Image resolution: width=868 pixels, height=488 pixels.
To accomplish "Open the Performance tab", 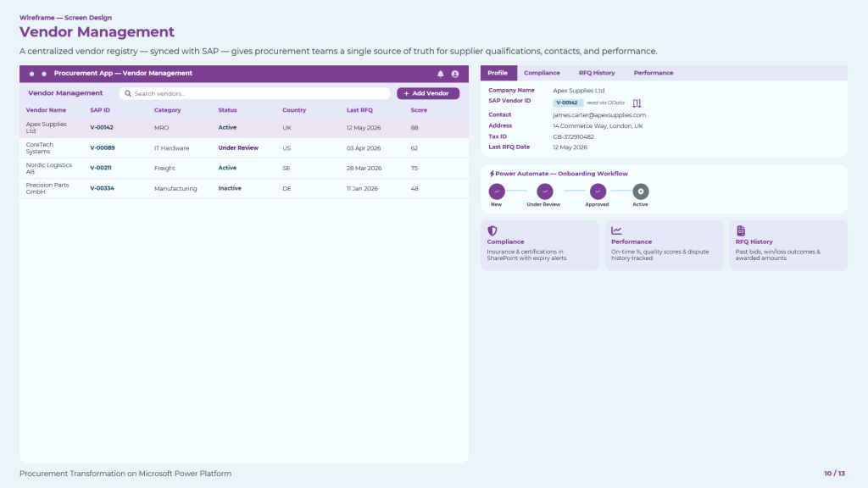I will [654, 73].
